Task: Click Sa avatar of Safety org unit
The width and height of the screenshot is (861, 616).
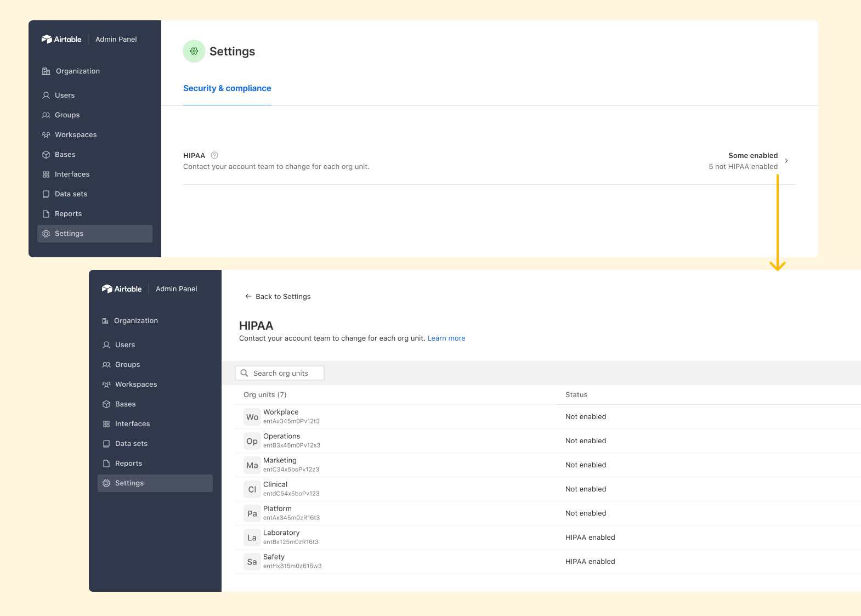Action: tap(252, 562)
